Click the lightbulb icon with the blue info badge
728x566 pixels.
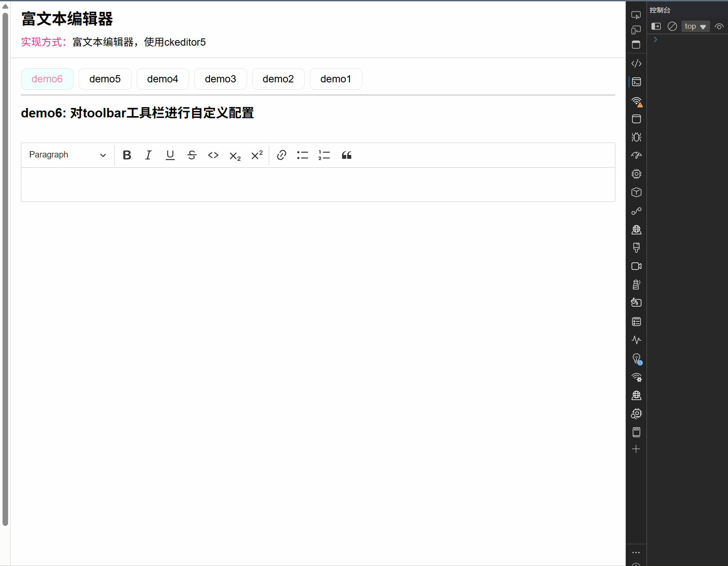point(637,359)
